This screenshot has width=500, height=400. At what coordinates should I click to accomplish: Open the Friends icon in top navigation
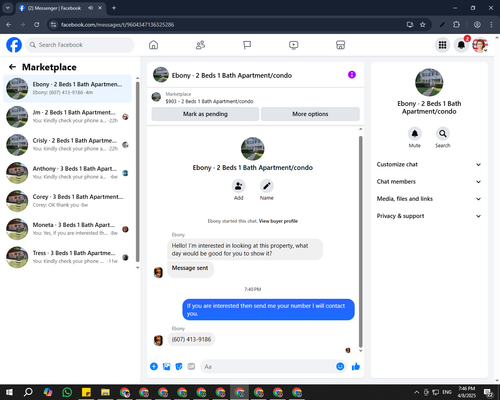pyautogui.click(x=200, y=45)
